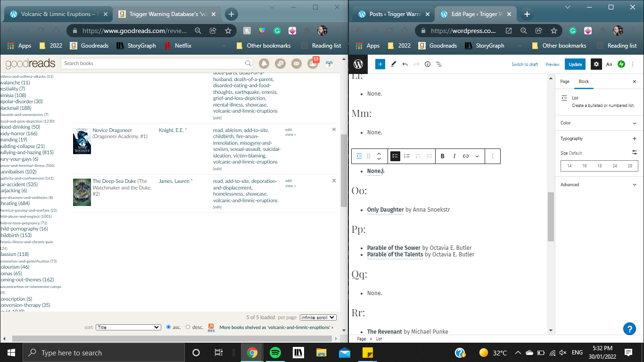Expand the Color panel section

pyautogui.click(x=634, y=123)
